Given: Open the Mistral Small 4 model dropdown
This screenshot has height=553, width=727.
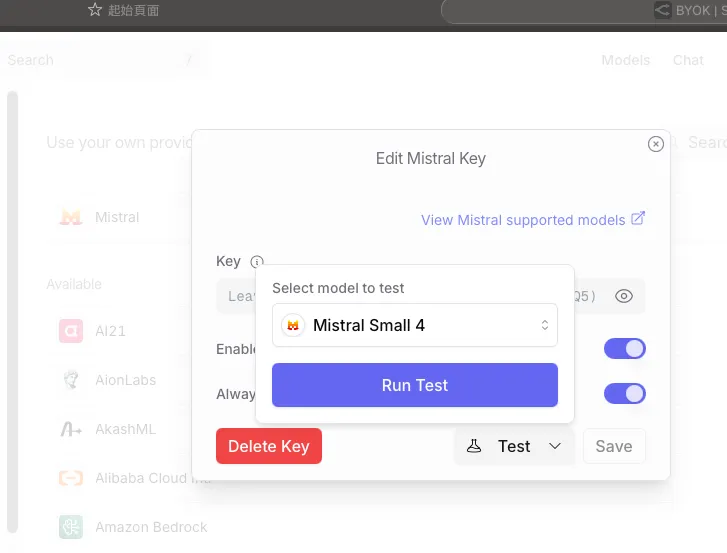Looking at the screenshot, I should click(x=415, y=325).
